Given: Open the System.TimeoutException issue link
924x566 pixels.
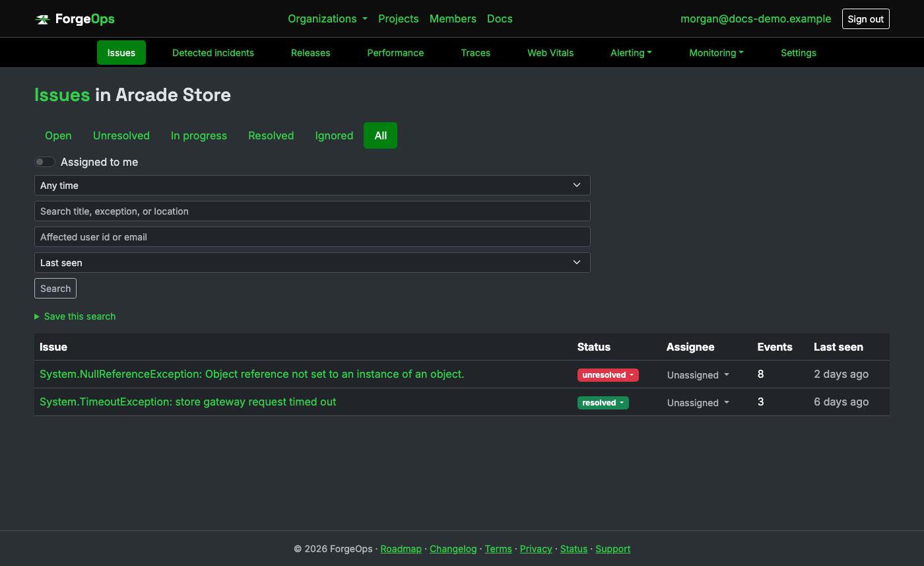Looking at the screenshot, I should pos(188,402).
